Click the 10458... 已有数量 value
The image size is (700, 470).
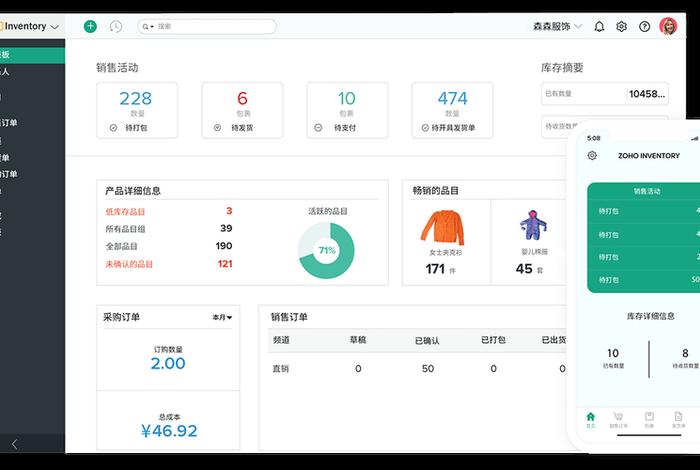click(x=647, y=94)
